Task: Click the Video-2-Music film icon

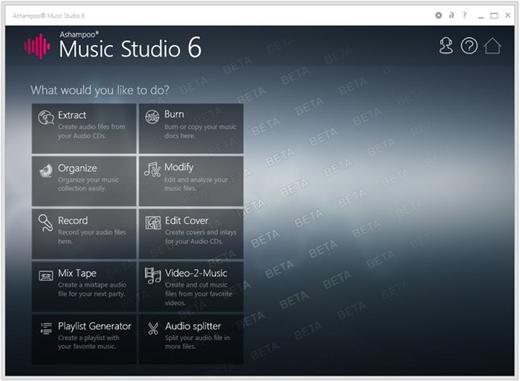Action: point(153,275)
